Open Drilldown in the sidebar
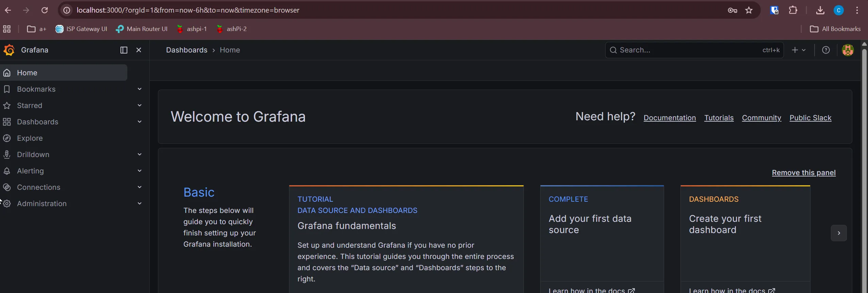868x293 pixels. coord(33,154)
